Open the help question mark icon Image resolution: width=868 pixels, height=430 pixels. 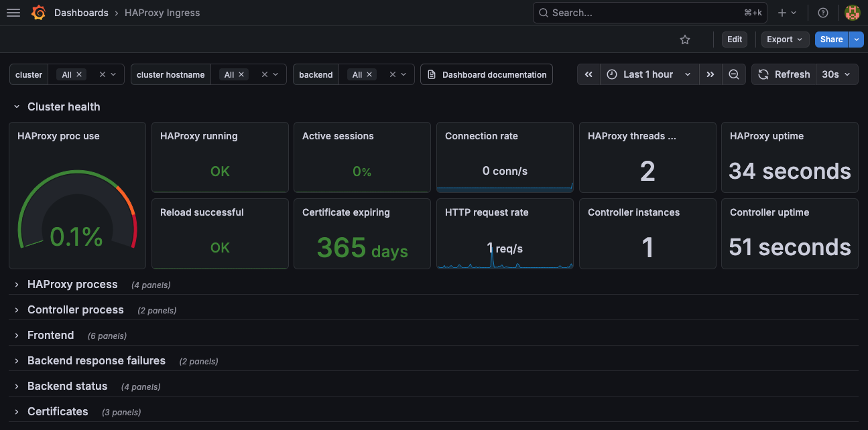pos(823,13)
